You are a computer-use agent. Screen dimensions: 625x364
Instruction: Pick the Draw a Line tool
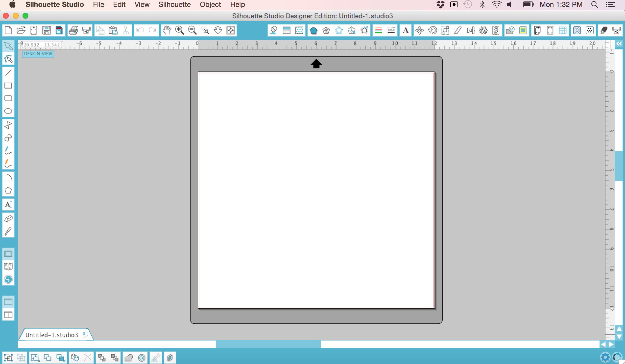pos(8,73)
